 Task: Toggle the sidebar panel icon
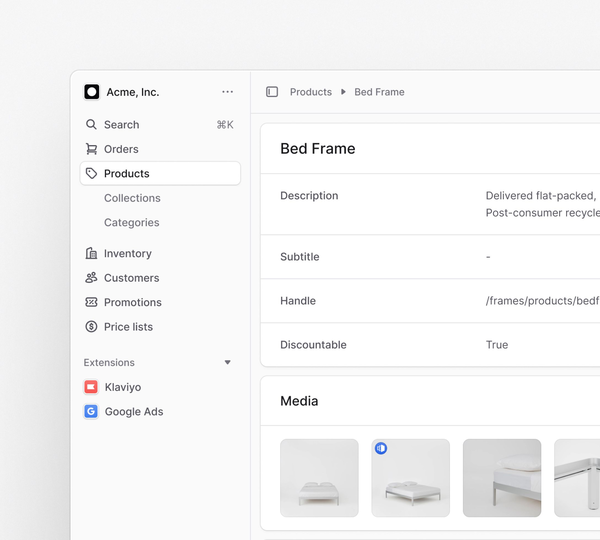tap(272, 92)
